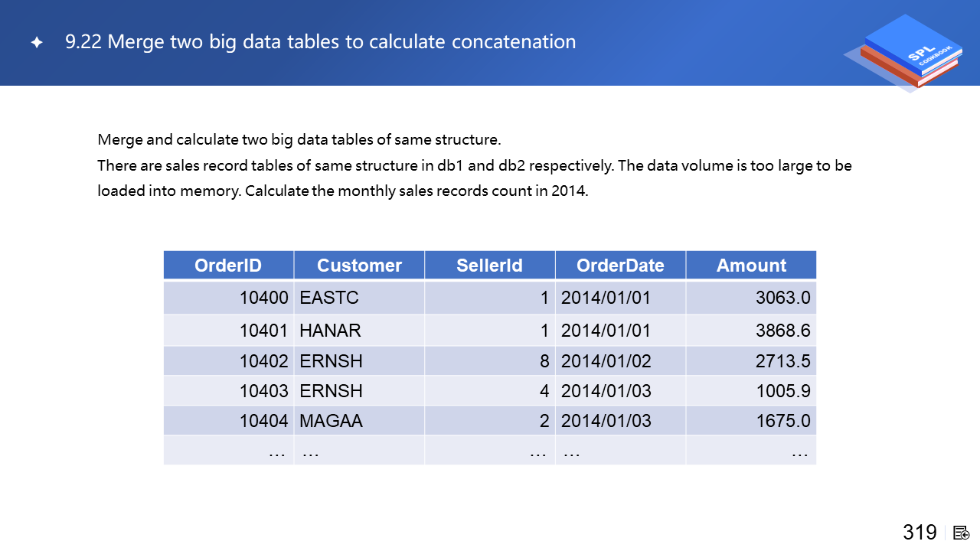Image resolution: width=980 pixels, height=551 pixels.
Task: Select the Amount column header
Action: tap(751, 266)
